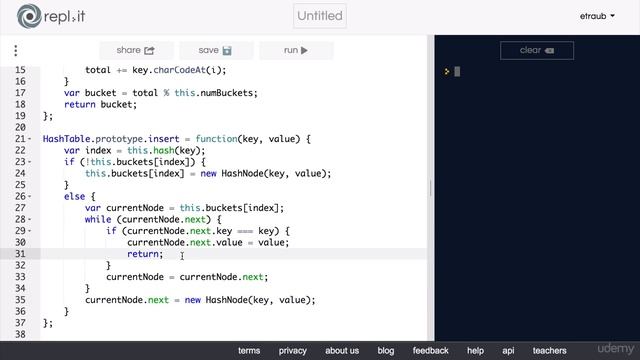The image size is (640, 360).
Task: Click 'var currentNode' on line 27
Action: [124, 208]
